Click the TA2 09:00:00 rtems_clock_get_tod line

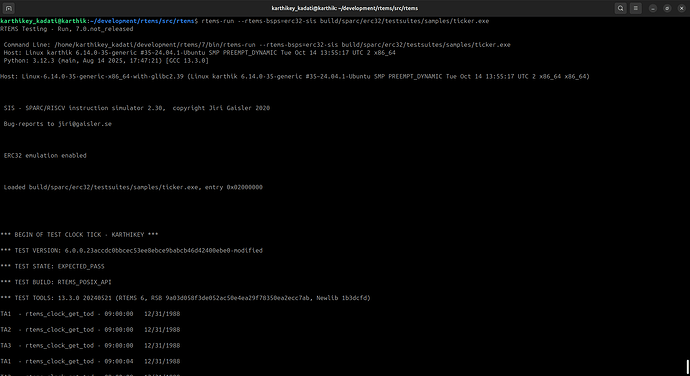click(x=90, y=330)
